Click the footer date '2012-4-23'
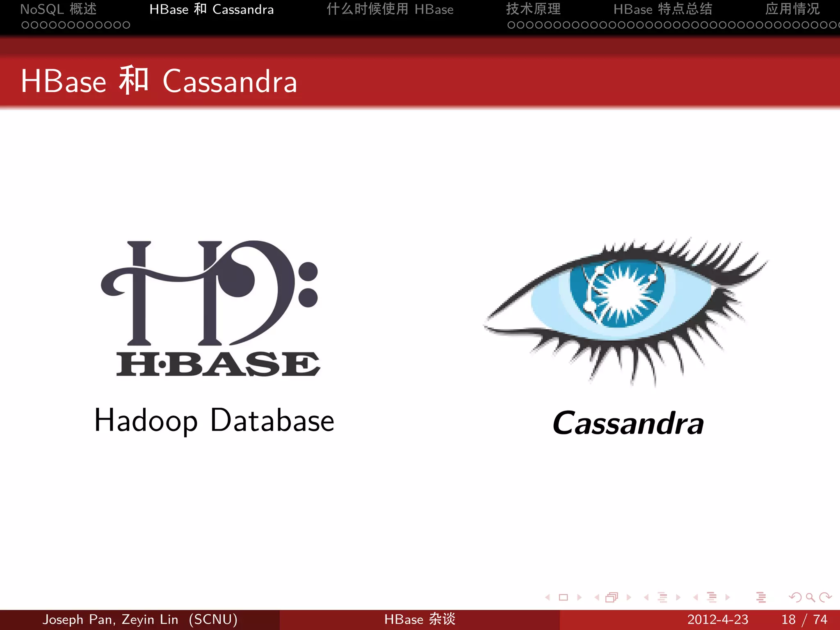Viewport: 840px width, 630px height. pyautogui.click(x=718, y=619)
